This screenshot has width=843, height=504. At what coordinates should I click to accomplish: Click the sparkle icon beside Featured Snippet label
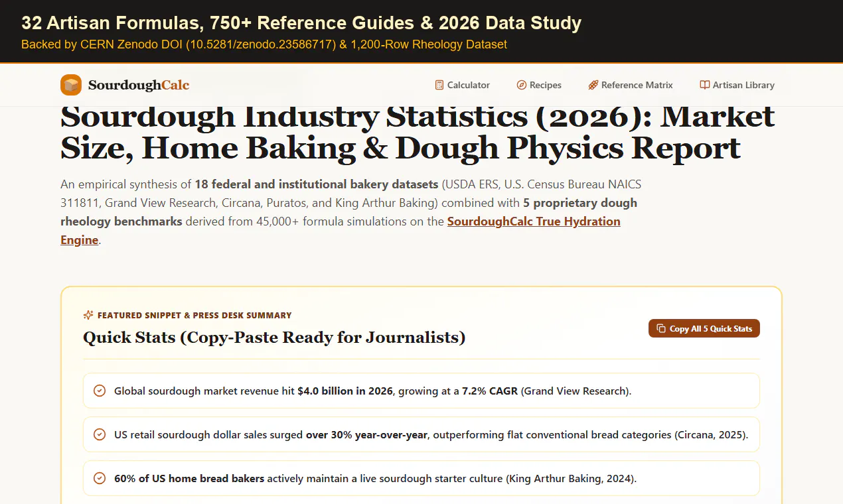(88, 315)
